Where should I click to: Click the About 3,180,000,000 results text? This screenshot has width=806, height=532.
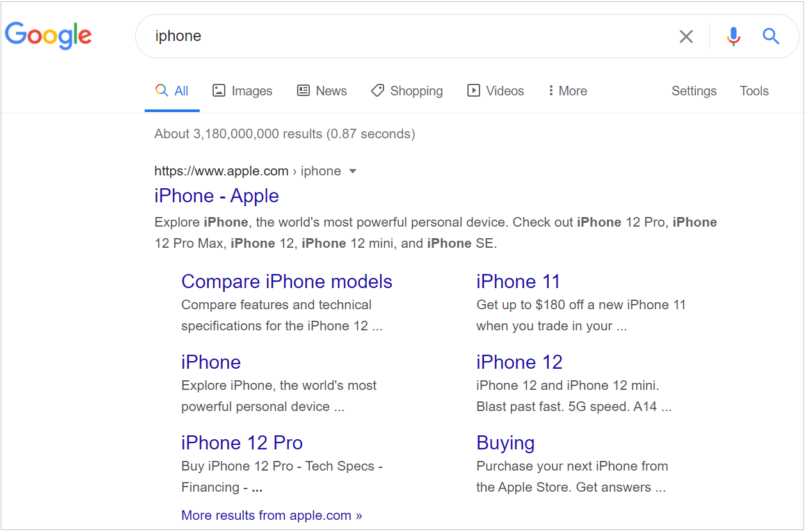point(285,134)
